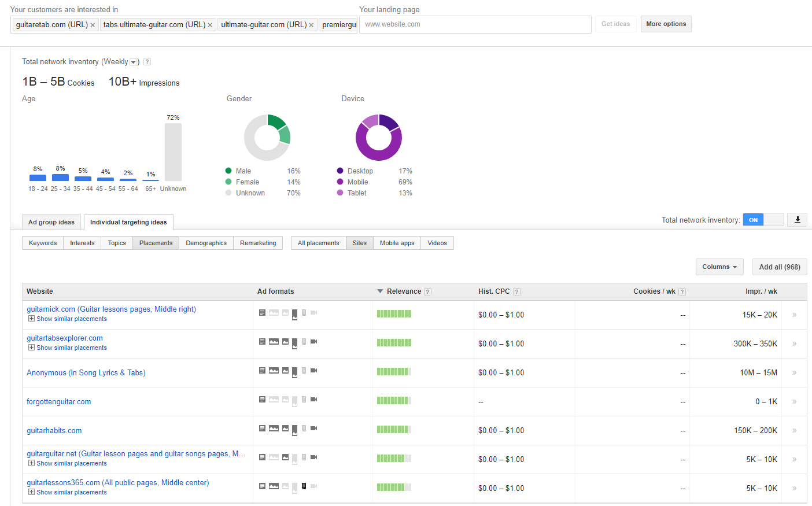Switch to the Ad group ideas tab
The image size is (812, 506).
tap(51, 222)
